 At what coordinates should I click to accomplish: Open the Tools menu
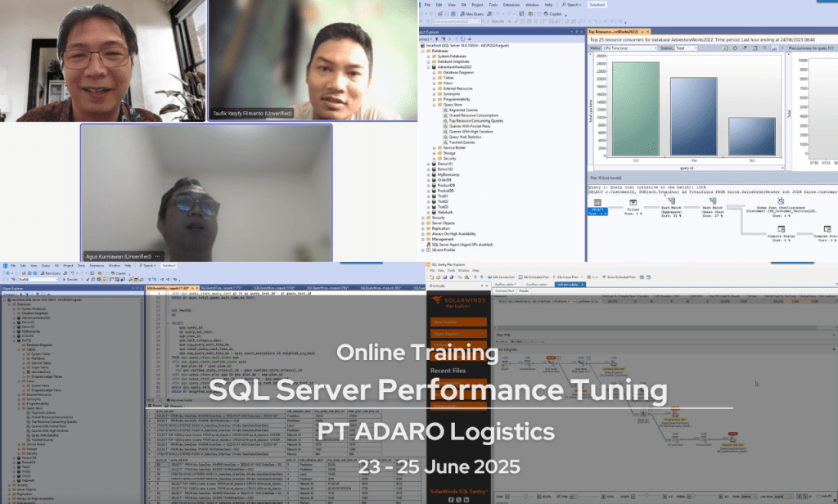click(x=491, y=4)
